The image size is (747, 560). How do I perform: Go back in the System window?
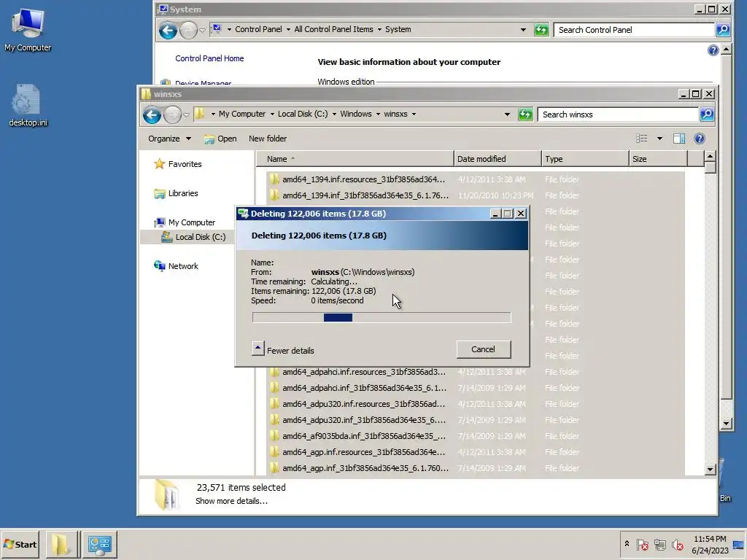[x=168, y=31]
